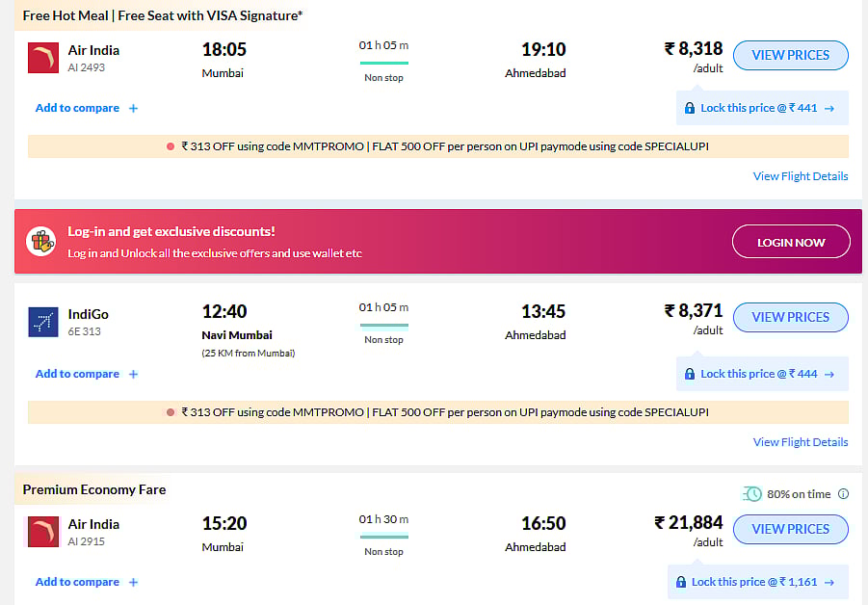Click the gift box icon in login banner
Viewport: 868px width, 605px height.
click(x=40, y=241)
